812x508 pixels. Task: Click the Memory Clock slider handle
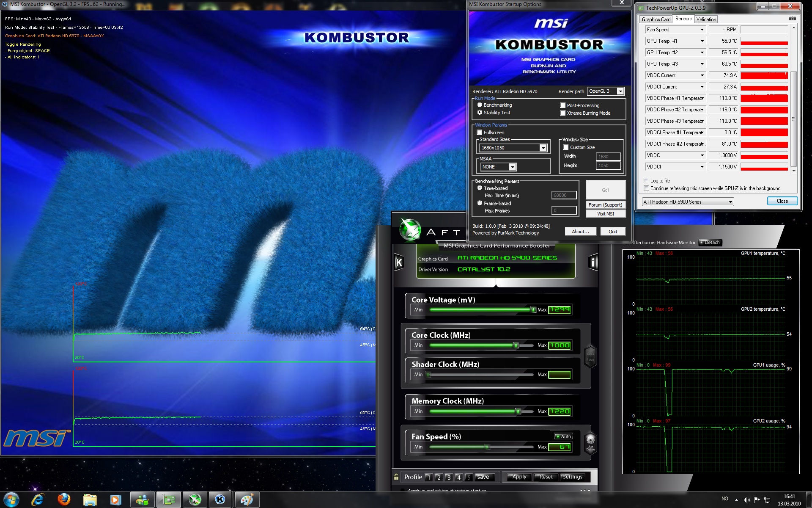tap(518, 411)
